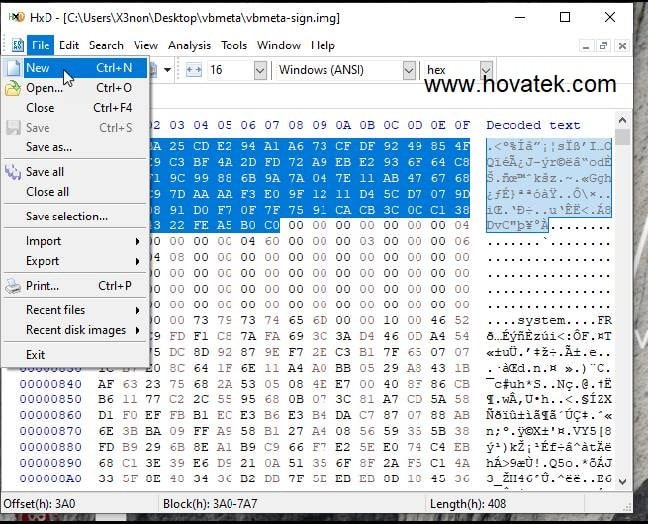Click offset row 00000880

[50, 447]
